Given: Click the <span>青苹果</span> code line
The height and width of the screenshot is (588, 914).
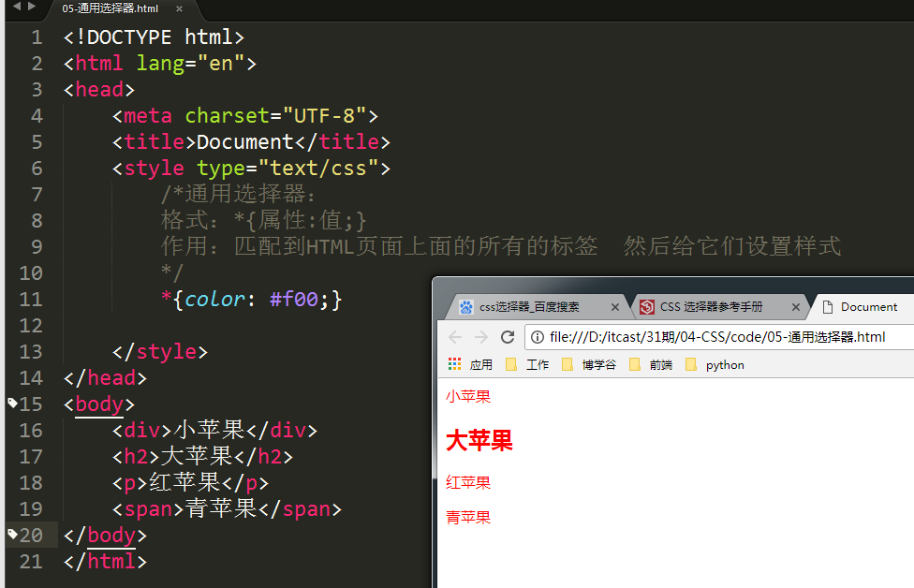Looking at the screenshot, I should click(227, 508).
